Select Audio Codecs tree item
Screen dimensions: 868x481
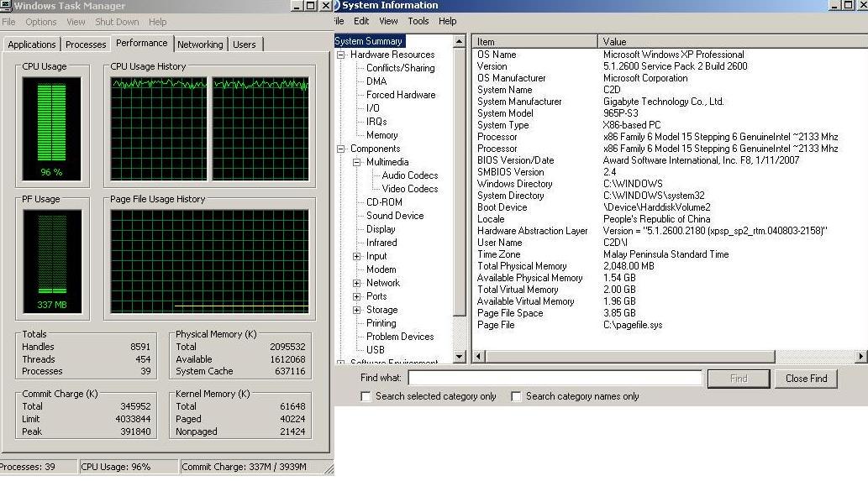tap(410, 175)
